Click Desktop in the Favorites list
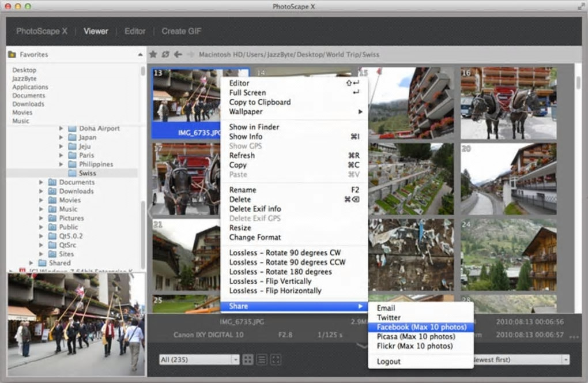The width and height of the screenshot is (588, 383). coord(24,70)
